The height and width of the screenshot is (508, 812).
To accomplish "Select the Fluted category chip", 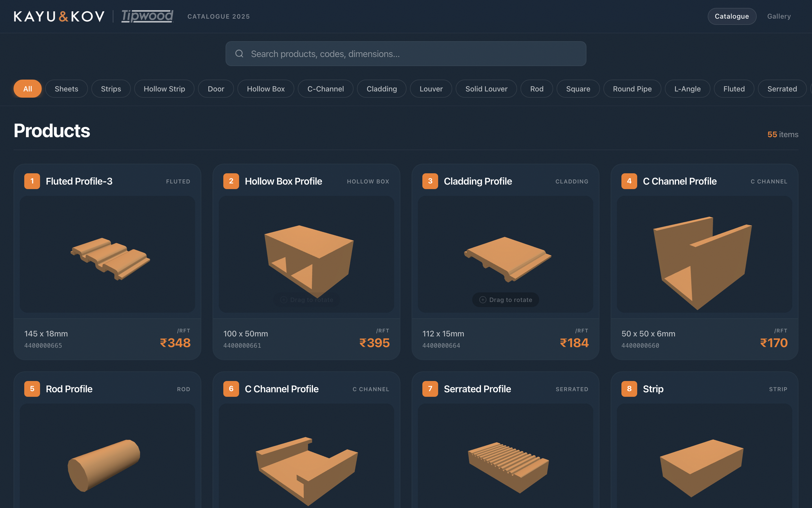I will pos(734,89).
